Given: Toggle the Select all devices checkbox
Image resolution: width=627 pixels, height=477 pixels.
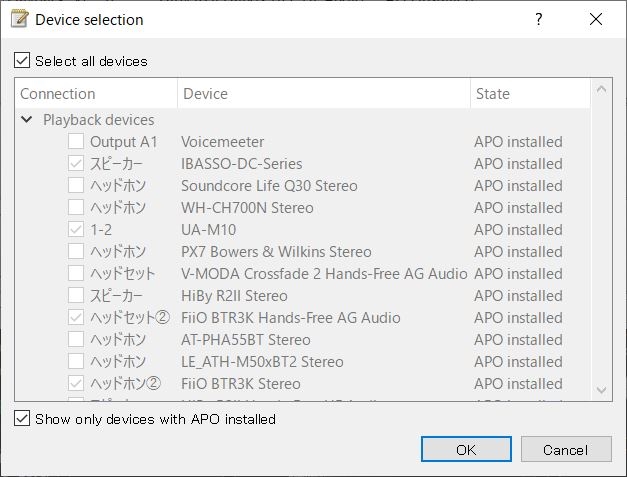Looking at the screenshot, I should [23, 61].
